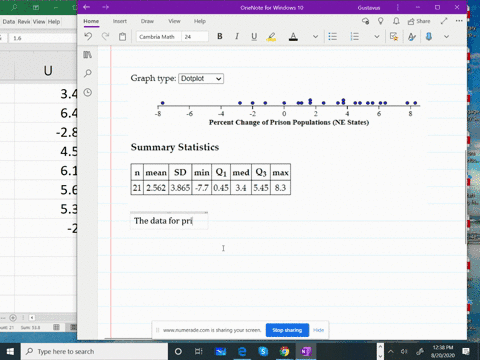Open the Insert tab

coord(120,21)
